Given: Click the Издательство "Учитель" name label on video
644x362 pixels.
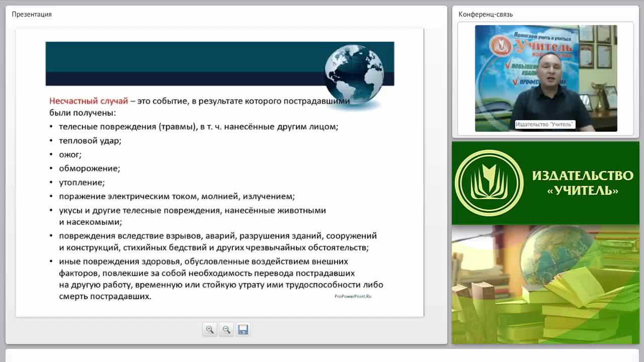Looking at the screenshot, I should (545, 124).
